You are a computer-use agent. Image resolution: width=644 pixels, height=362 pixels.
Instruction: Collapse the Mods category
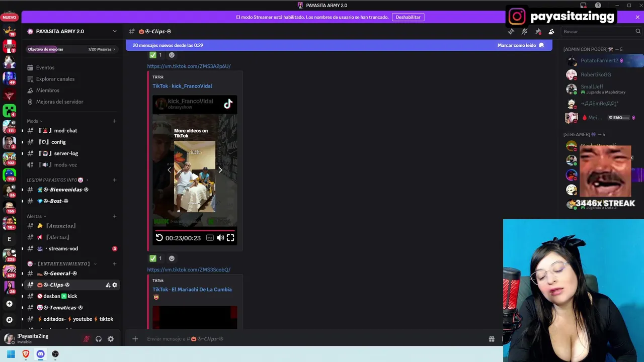pyautogui.click(x=34, y=121)
